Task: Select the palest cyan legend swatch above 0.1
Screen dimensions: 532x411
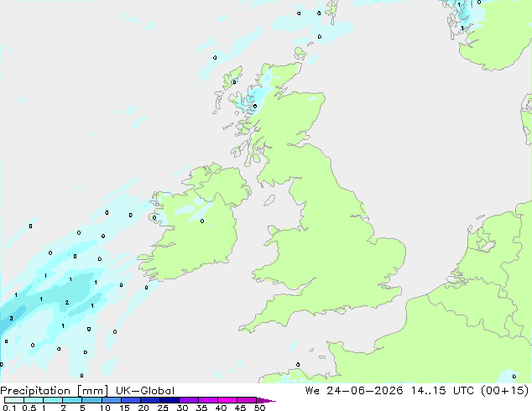Action: pos(14,400)
